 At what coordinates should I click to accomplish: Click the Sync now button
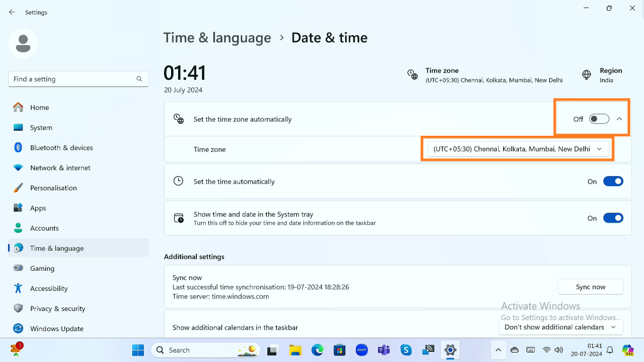click(590, 287)
